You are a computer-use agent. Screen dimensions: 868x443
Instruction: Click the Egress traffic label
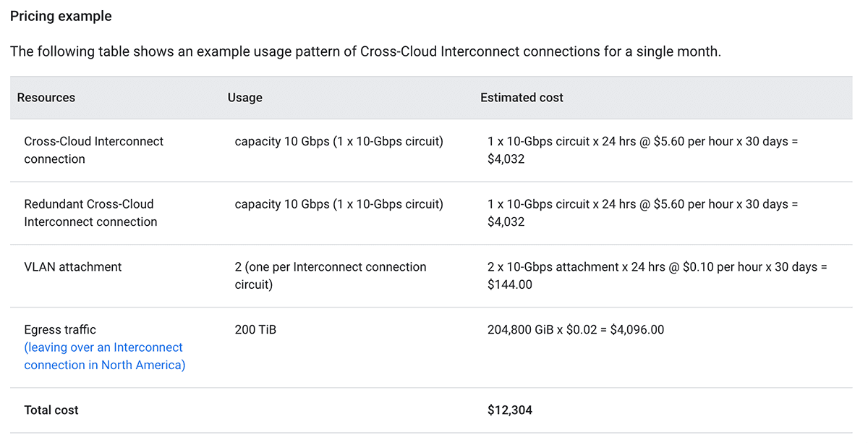click(x=60, y=330)
